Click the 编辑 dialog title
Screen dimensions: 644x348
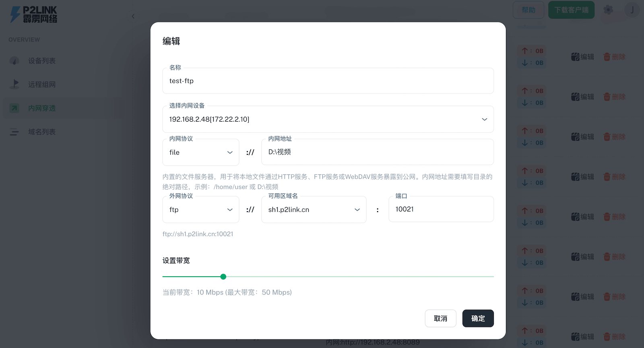click(171, 41)
